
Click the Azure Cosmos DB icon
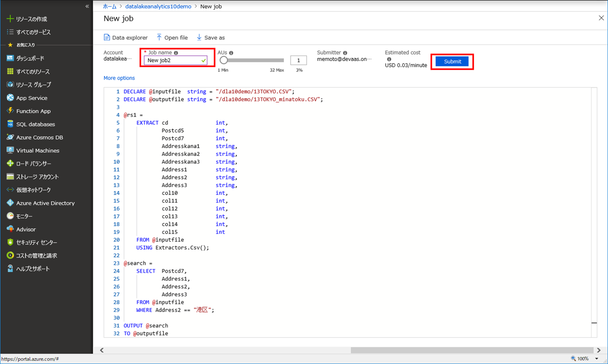pyautogui.click(x=10, y=137)
